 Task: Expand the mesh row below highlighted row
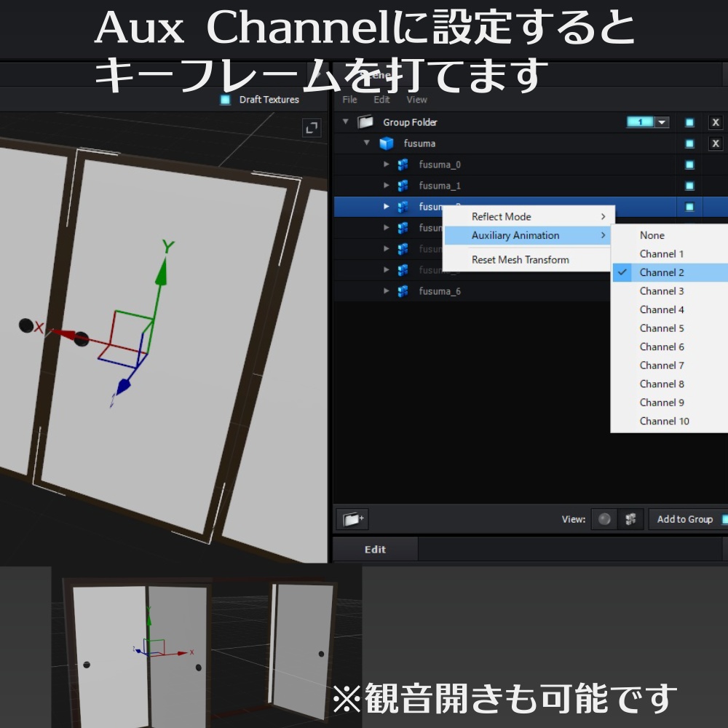(x=387, y=227)
